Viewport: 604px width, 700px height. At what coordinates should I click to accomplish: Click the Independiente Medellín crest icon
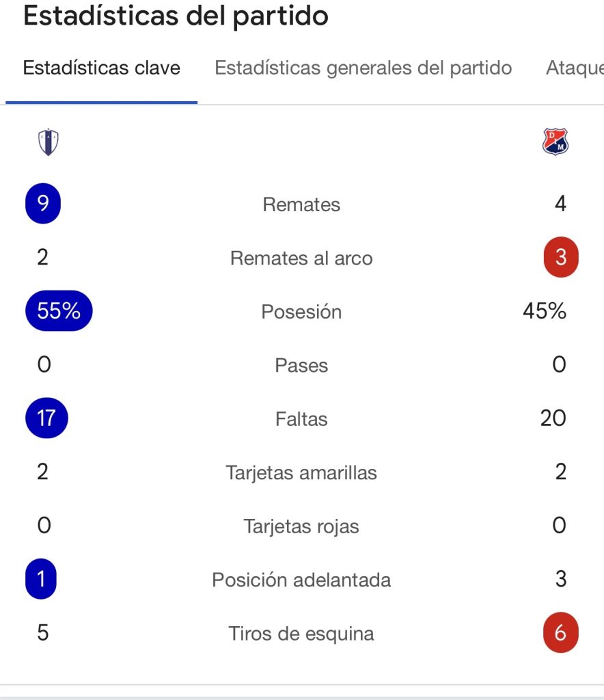tap(556, 142)
